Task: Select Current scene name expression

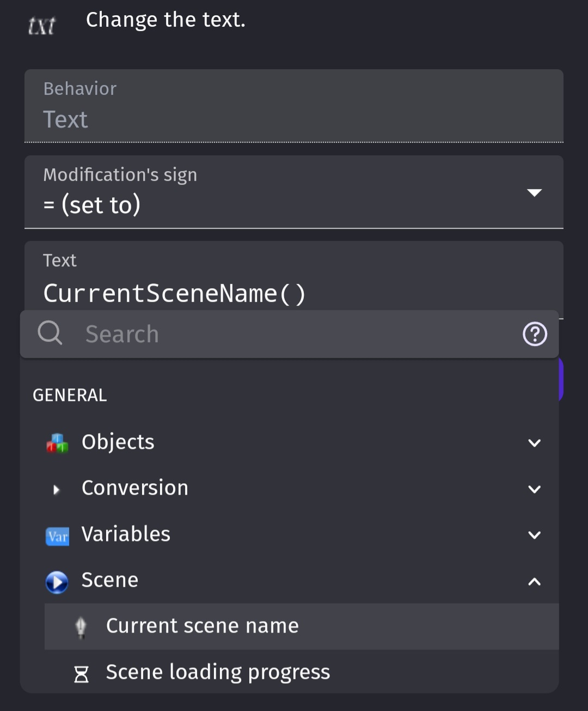Action: point(302,626)
